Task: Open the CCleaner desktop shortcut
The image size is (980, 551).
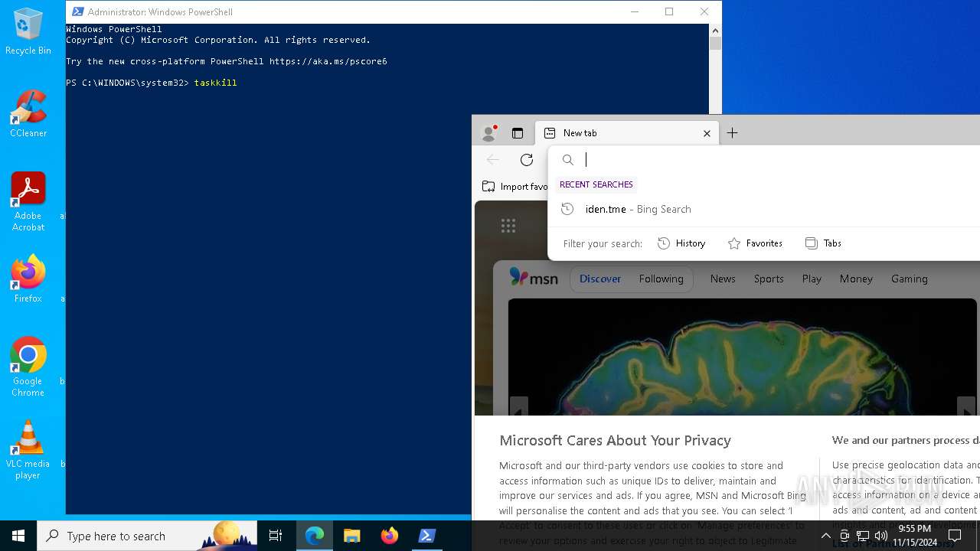Action: coord(28,115)
